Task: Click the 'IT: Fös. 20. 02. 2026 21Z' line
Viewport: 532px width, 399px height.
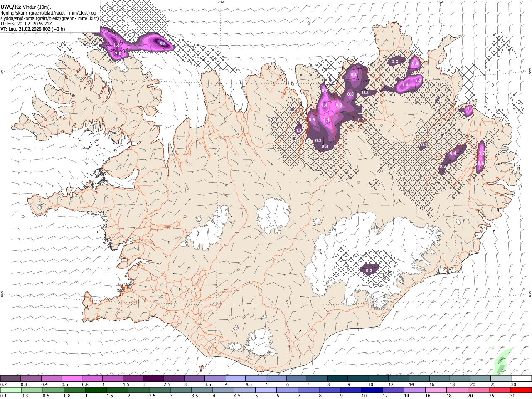Action: point(26,24)
